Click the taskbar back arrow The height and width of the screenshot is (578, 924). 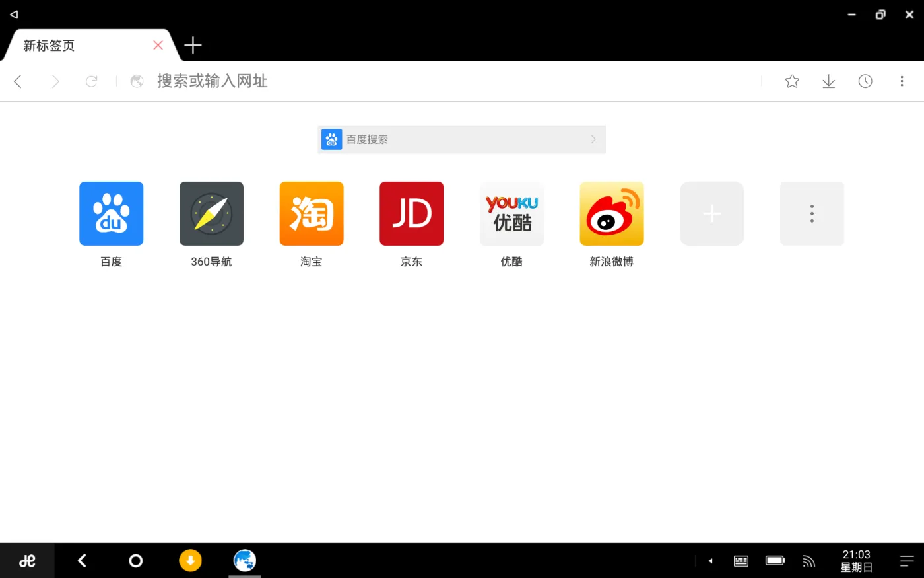tap(82, 561)
